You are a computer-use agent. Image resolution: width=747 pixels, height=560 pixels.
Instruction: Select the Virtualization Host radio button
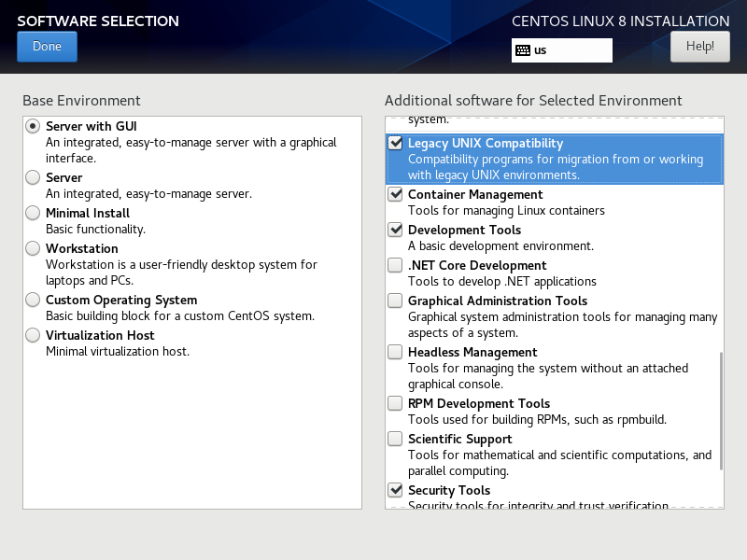tap(33, 335)
